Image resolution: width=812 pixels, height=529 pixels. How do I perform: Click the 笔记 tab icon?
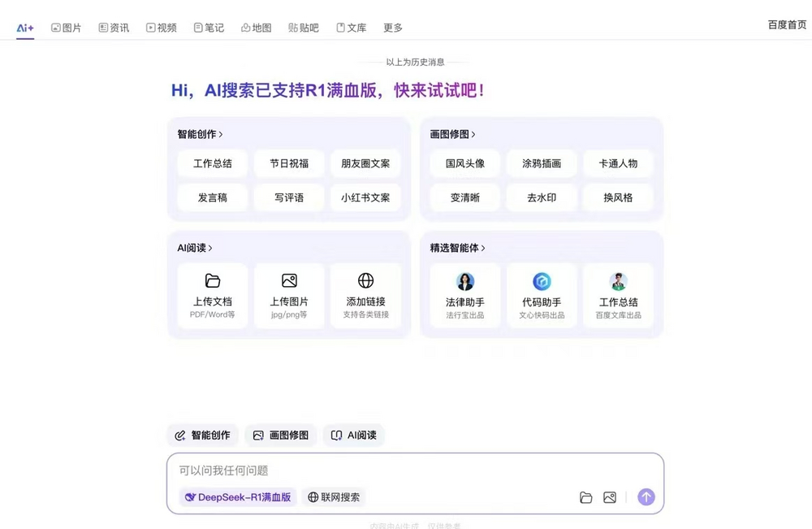[198, 28]
